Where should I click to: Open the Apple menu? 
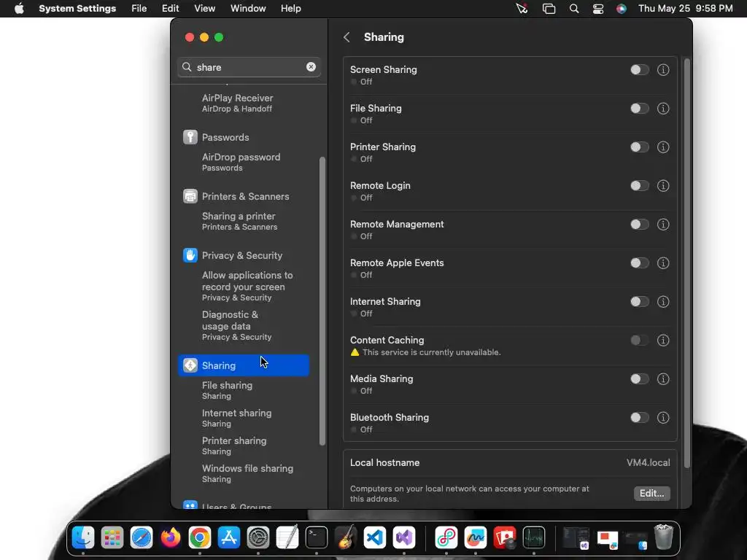(19, 9)
